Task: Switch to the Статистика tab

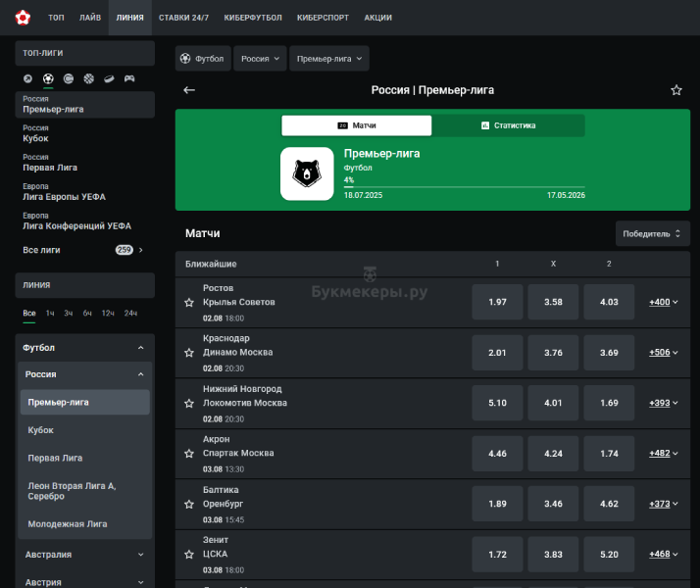Action: [x=509, y=125]
